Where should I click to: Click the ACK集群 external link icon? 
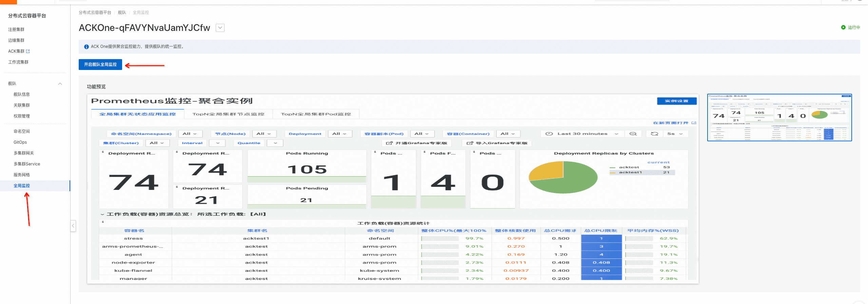coord(28,51)
